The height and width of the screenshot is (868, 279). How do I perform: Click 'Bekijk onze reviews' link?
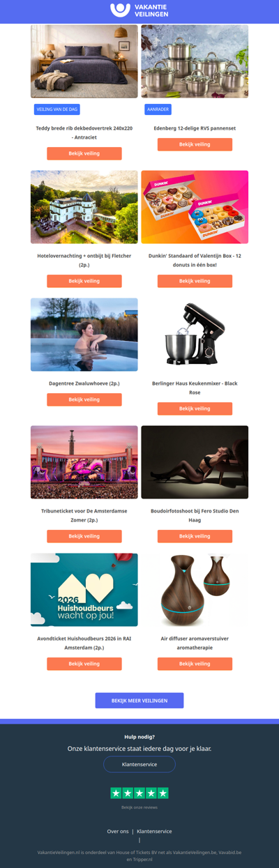pos(139,807)
